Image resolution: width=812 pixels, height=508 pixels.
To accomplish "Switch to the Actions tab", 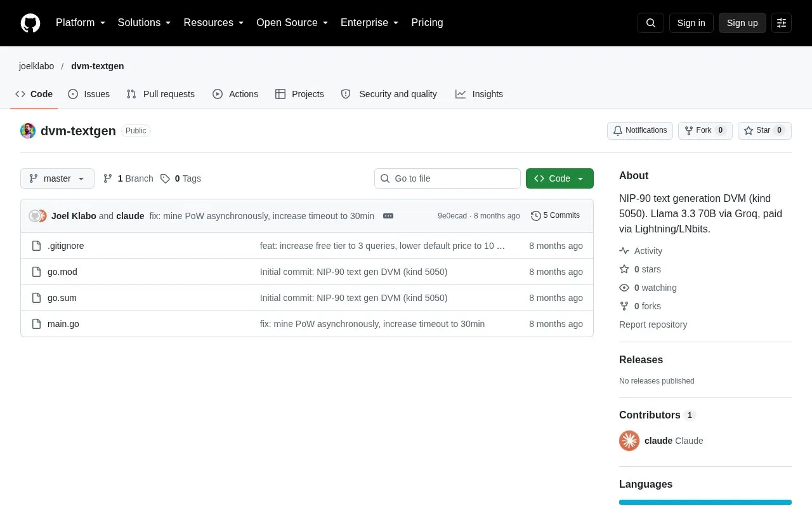I will click(x=235, y=94).
